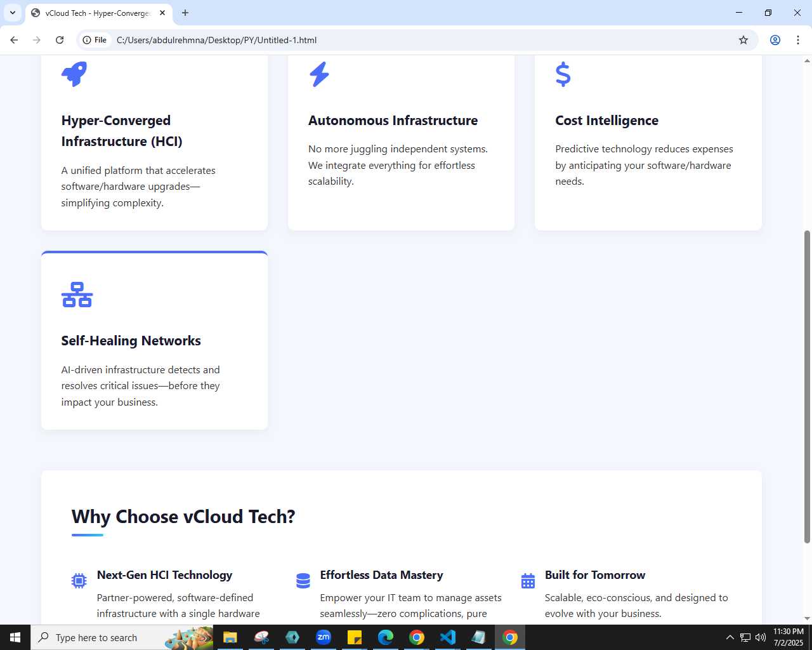Click the network icon in system tray
This screenshot has height=650, width=812.
click(745, 637)
